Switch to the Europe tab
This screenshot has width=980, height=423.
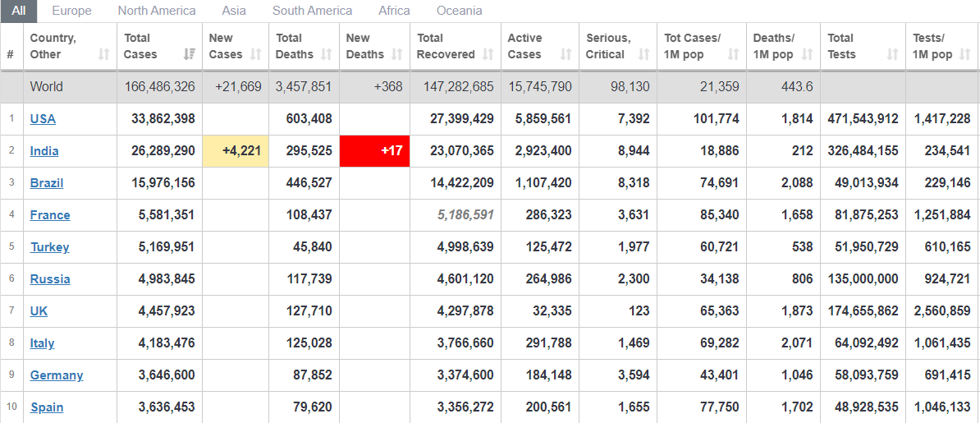tap(72, 11)
